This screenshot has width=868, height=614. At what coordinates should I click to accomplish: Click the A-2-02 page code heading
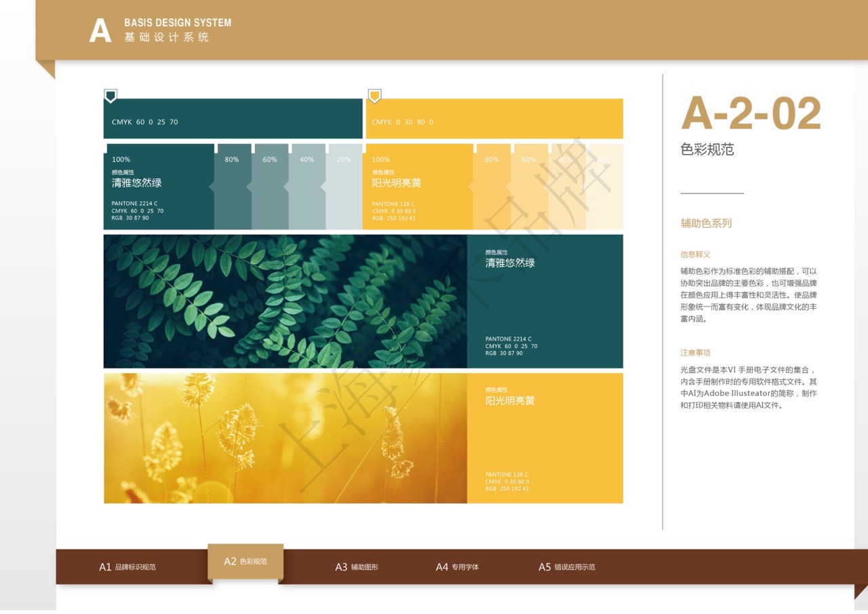(751, 113)
